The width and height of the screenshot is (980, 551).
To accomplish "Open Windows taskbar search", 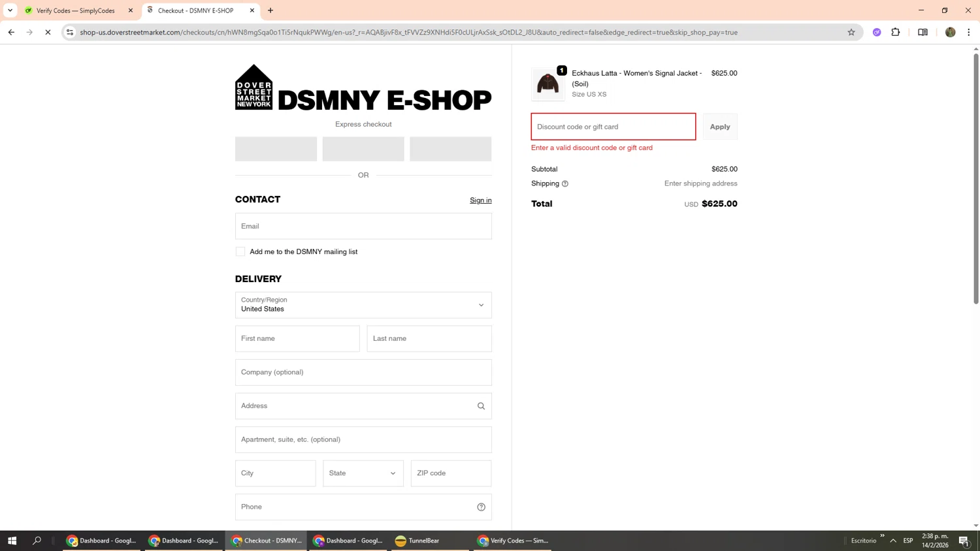I will [37, 541].
